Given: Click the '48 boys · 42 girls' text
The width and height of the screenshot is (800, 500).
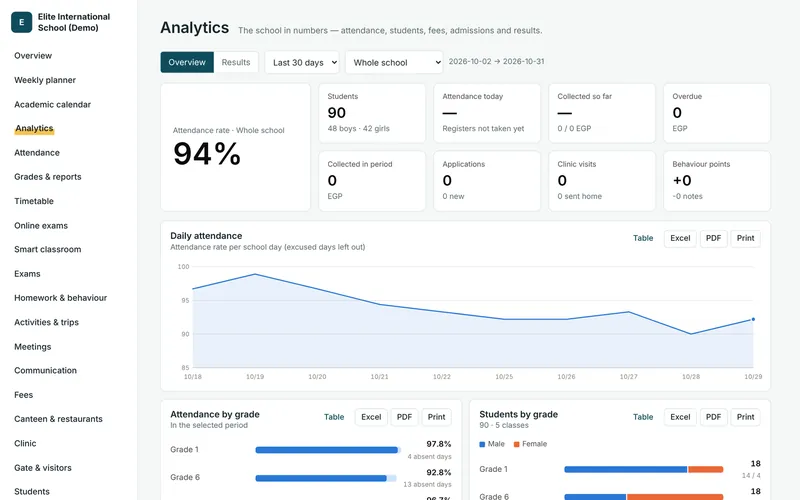Looking at the screenshot, I should point(358,129).
